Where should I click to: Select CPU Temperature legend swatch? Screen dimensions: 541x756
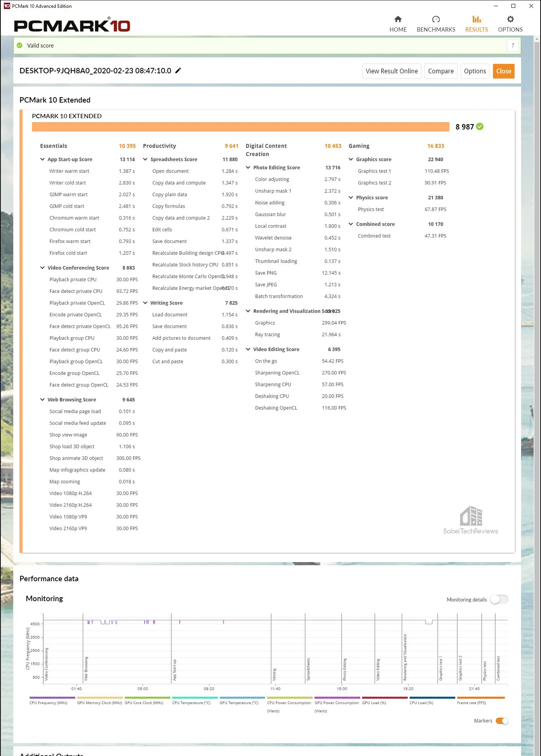click(195, 697)
